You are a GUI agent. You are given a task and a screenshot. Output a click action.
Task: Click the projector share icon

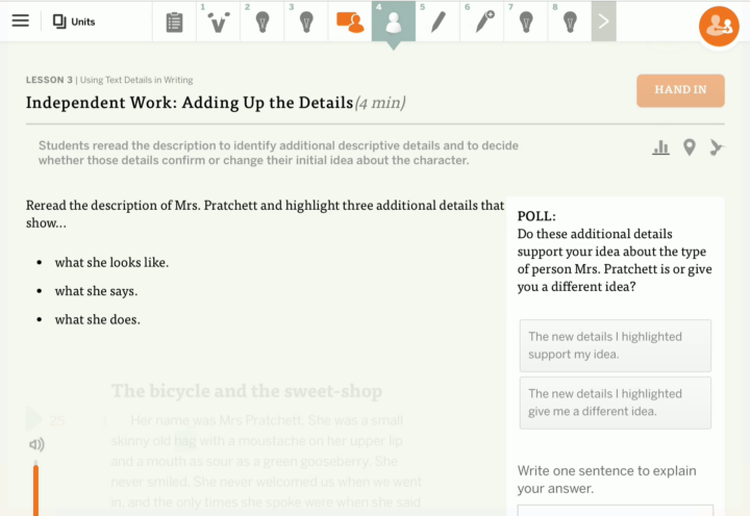717,147
